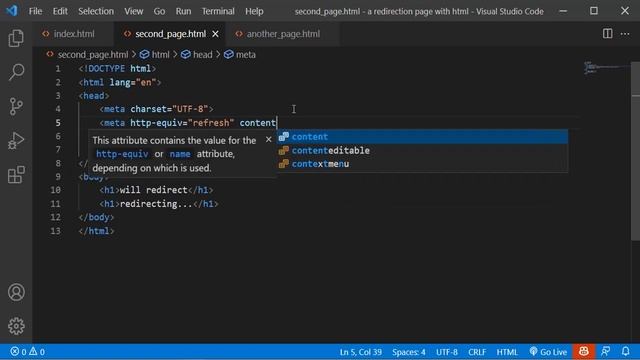Open the Edit menu
Screen dimensions: 640x360
point(60,11)
